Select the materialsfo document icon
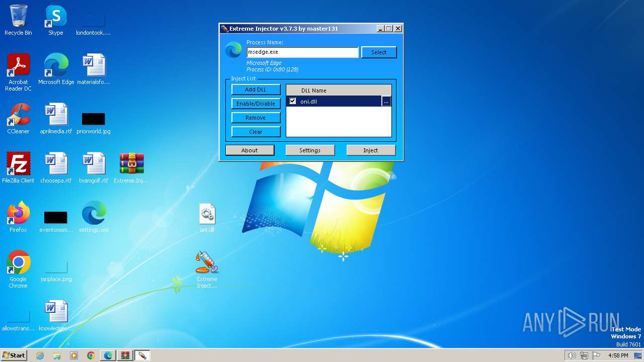This screenshot has height=362, width=644. 93,69
